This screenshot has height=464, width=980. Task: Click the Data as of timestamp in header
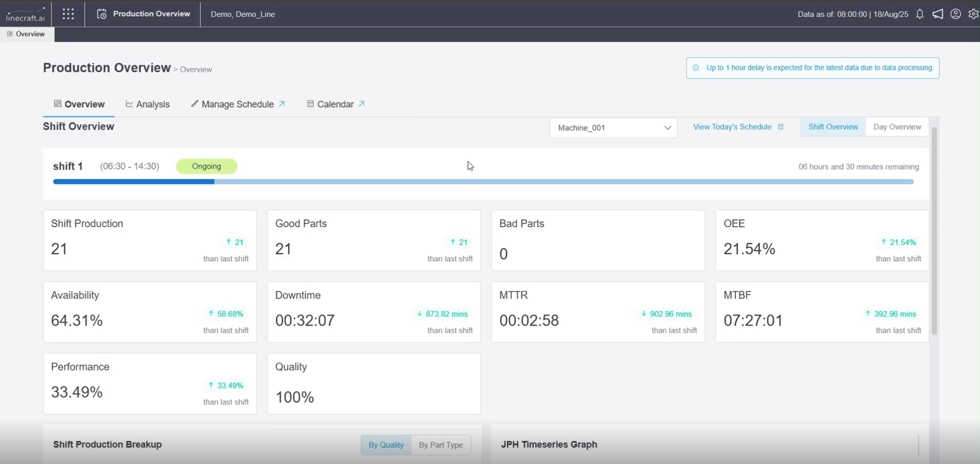[853, 14]
